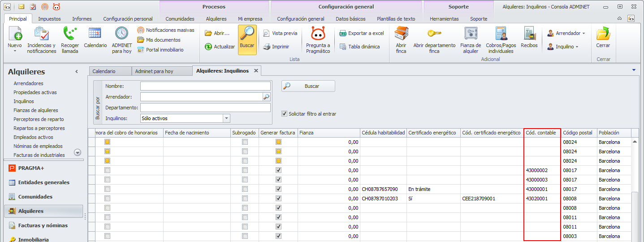The width and height of the screenshot is (644, 242).
Task: Open Fianza de alquiler safe icon
Action: click(471, 34)
